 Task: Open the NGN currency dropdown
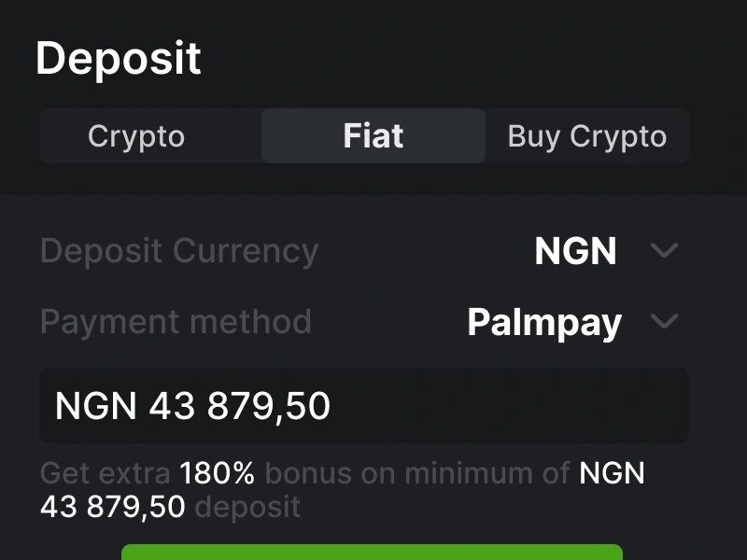point(575,251)
